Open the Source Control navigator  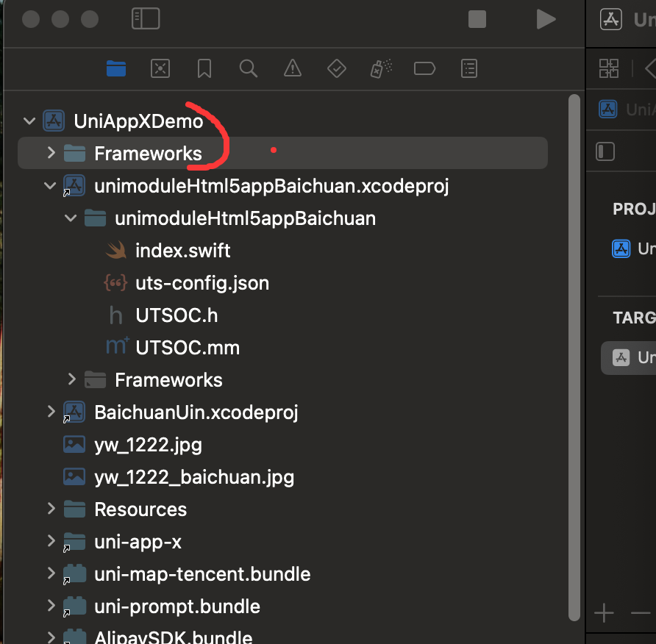(160, 68)
